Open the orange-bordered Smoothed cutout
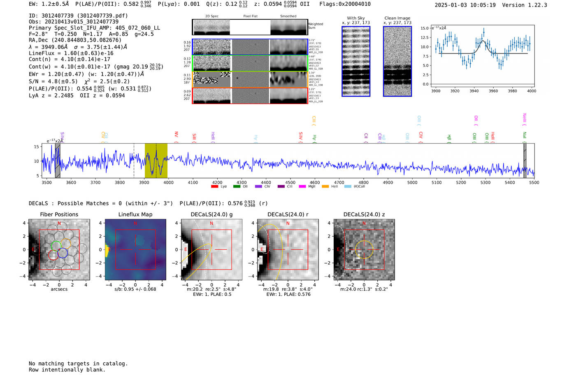The image size is (576, 392). point(288,79)
